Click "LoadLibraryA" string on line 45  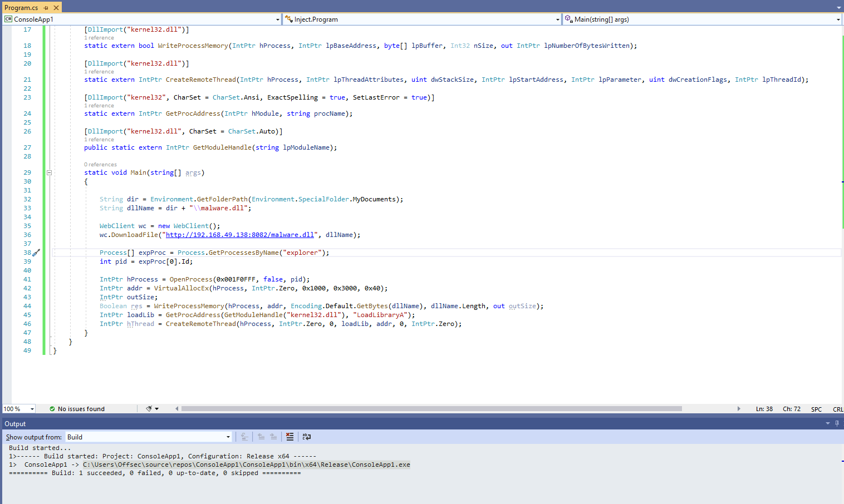click(380, 315)
